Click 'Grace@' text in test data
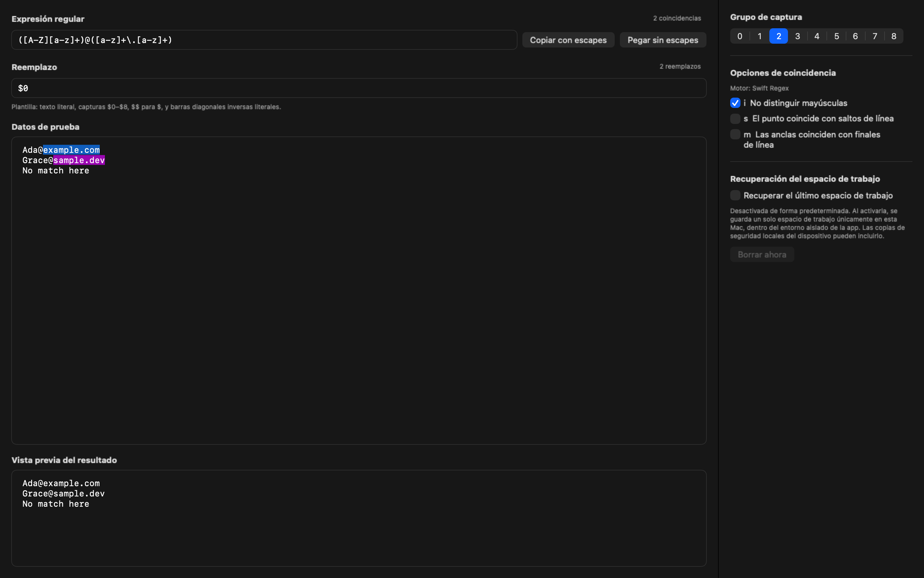 [38, 160]
